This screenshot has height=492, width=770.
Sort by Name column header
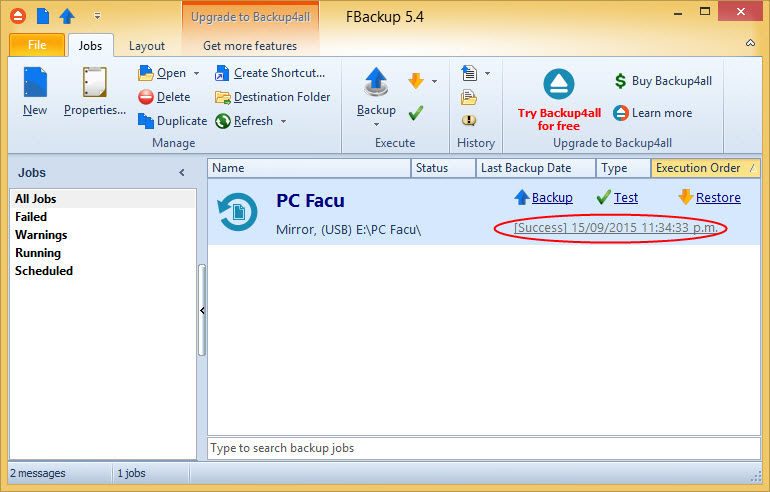pos(309,168)
